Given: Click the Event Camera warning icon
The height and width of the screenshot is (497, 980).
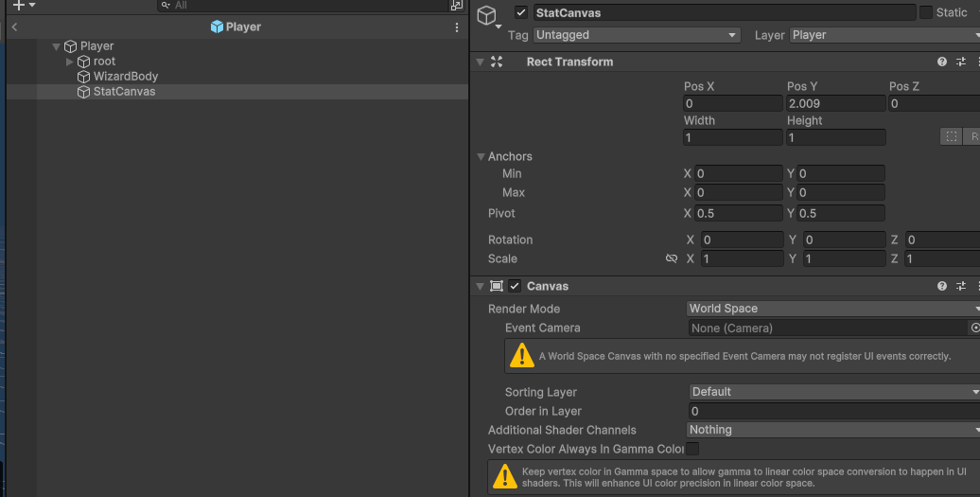Looking at the screenshot, I should [522, 356].
